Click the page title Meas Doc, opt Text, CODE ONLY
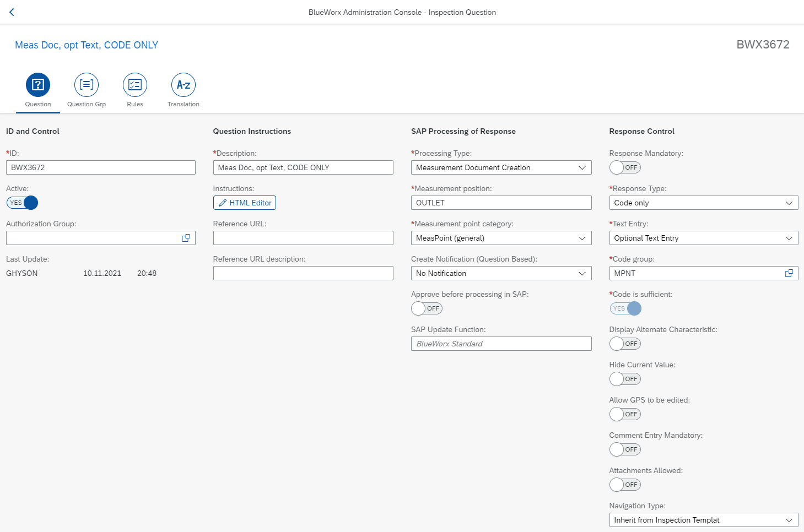804x532 pixels. point(87,45)
